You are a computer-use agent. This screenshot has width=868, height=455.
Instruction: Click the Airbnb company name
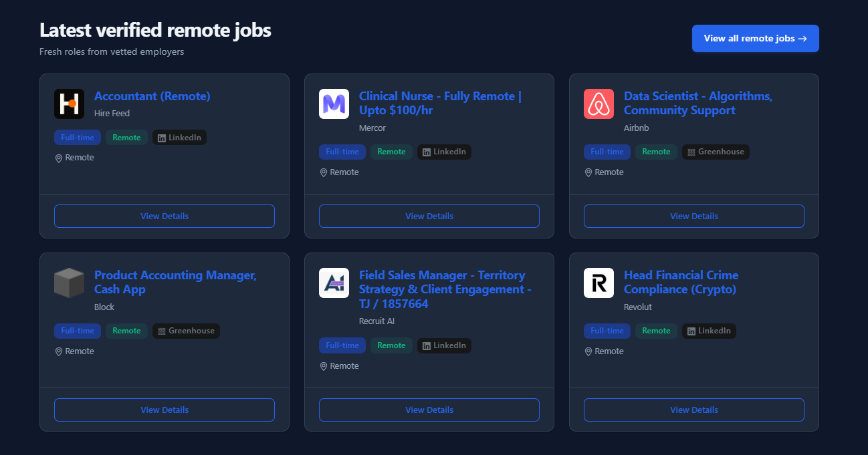click(637, 128)
